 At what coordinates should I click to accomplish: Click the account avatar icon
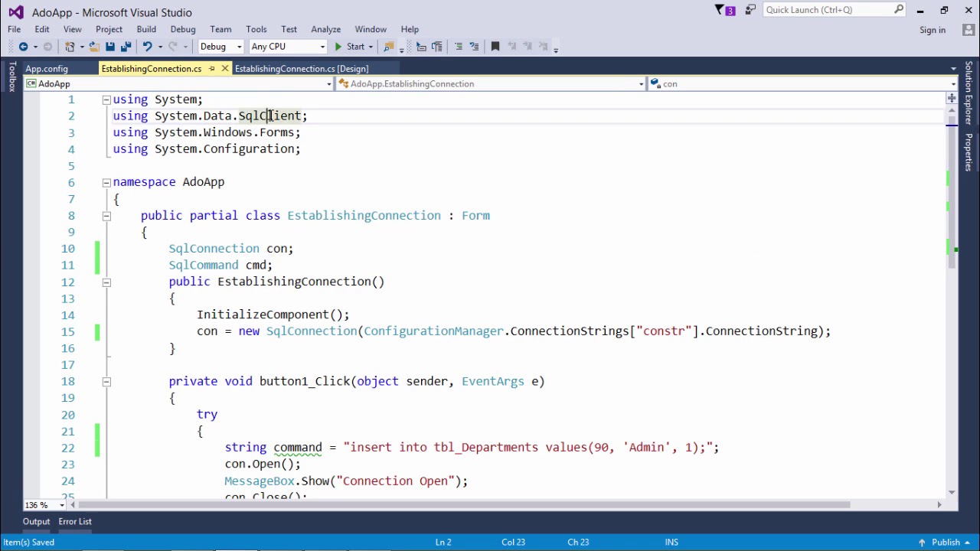[x=969, y=30]
